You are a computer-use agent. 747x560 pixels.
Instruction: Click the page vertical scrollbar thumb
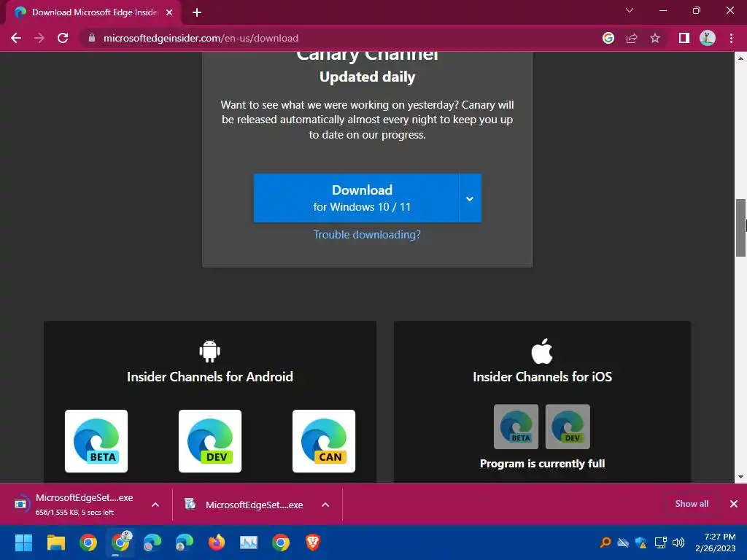pos(740,228)
